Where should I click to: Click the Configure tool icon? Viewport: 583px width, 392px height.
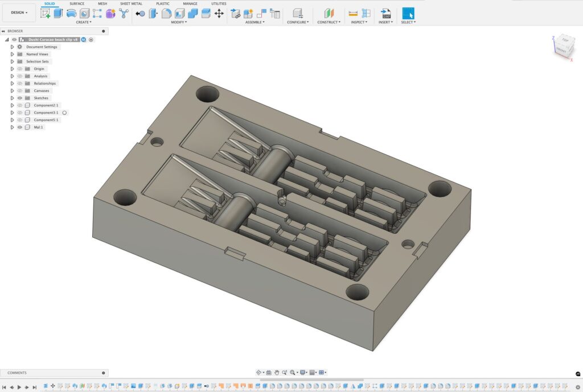point(297,14)
